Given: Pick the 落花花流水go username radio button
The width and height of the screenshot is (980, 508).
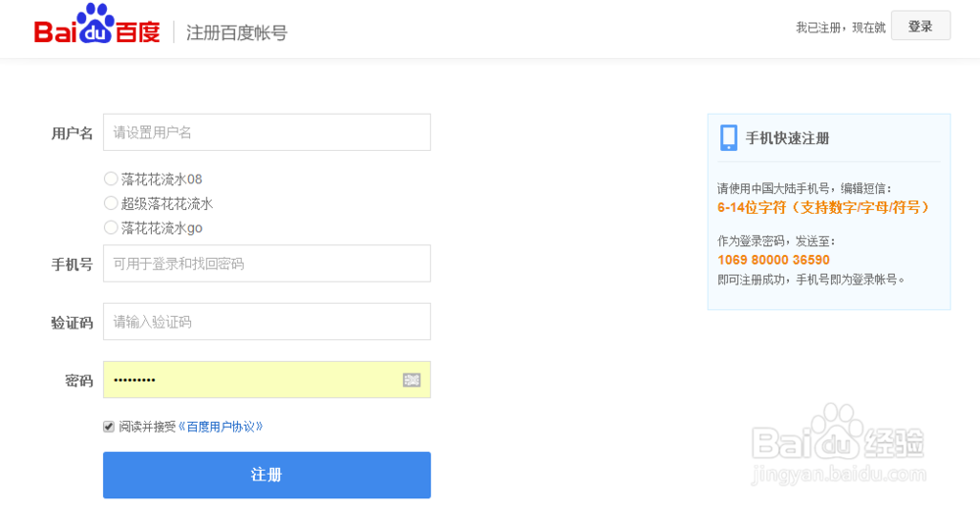Looking at the screenshot, I should [111, 228].
